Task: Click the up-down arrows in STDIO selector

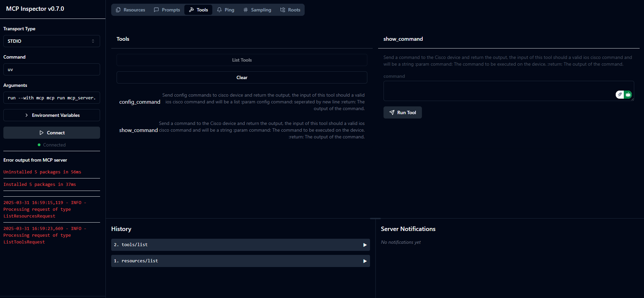Action: click(93, 41)
